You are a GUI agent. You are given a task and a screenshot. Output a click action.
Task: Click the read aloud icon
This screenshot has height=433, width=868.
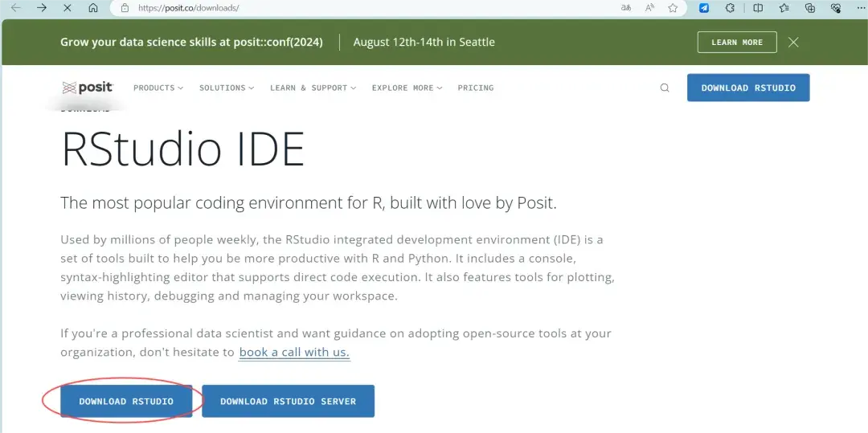click(649, 8)
